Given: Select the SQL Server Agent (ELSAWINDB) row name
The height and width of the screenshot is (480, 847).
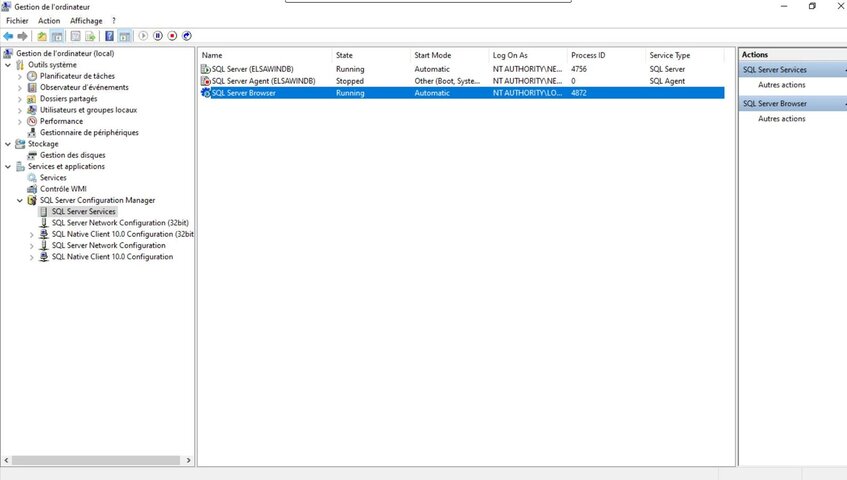Looking at the screenshot, I should (264, 81).
